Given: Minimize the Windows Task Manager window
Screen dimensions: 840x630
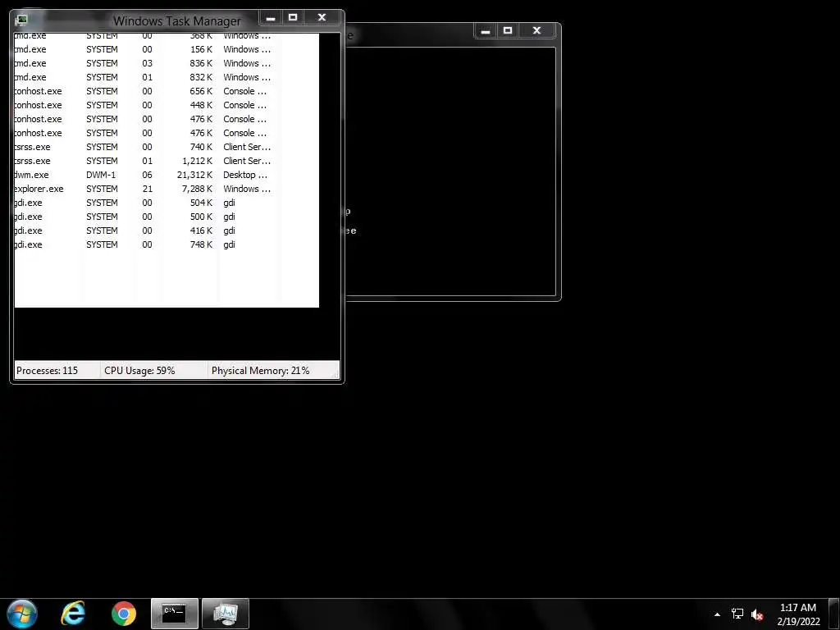Looking at the screenshot, I should [x=271, y=18].
